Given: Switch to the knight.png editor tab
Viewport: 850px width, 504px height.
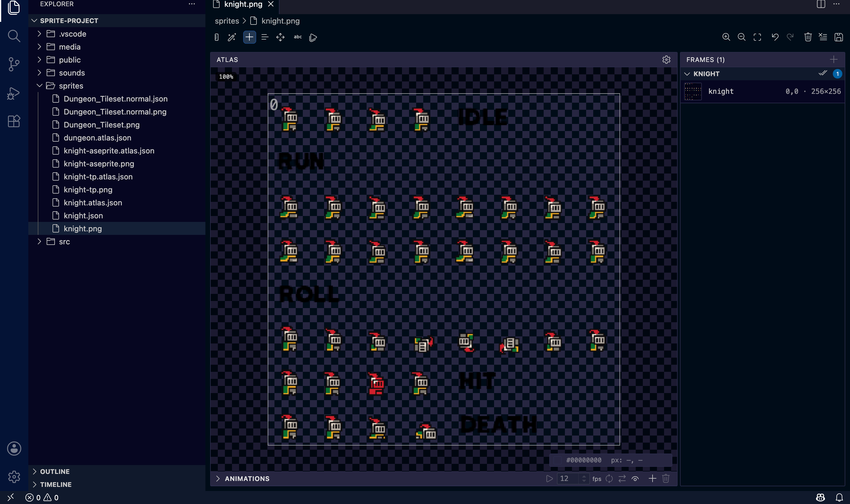Looking at the screenshot, I should point(243,4).
